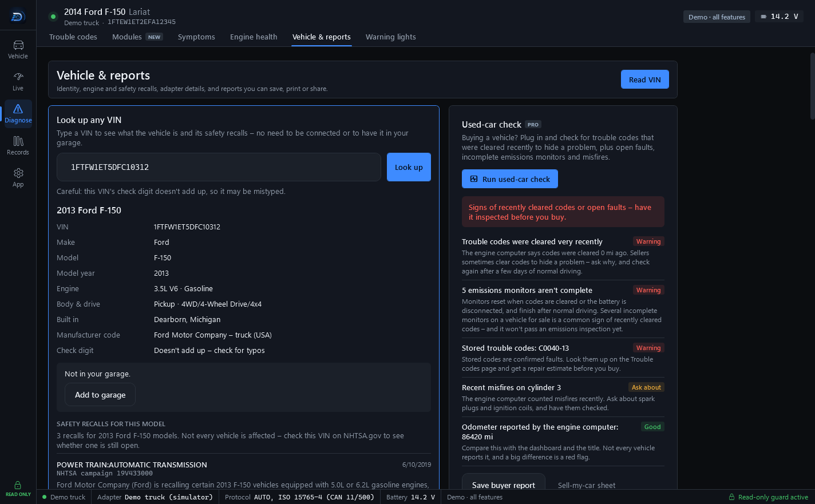
Task: Open the Engine health tab
Action: [254, 37]
